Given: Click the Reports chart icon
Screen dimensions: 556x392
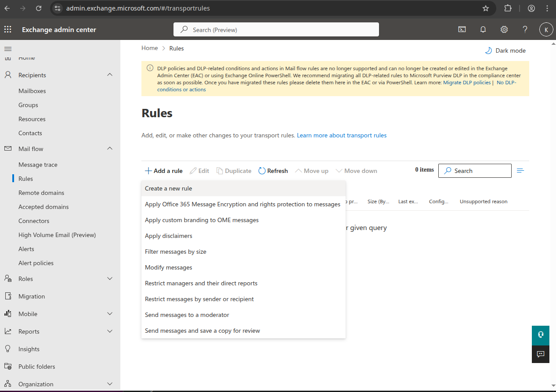Looking at the screenshot, I should tap(8, 331).
